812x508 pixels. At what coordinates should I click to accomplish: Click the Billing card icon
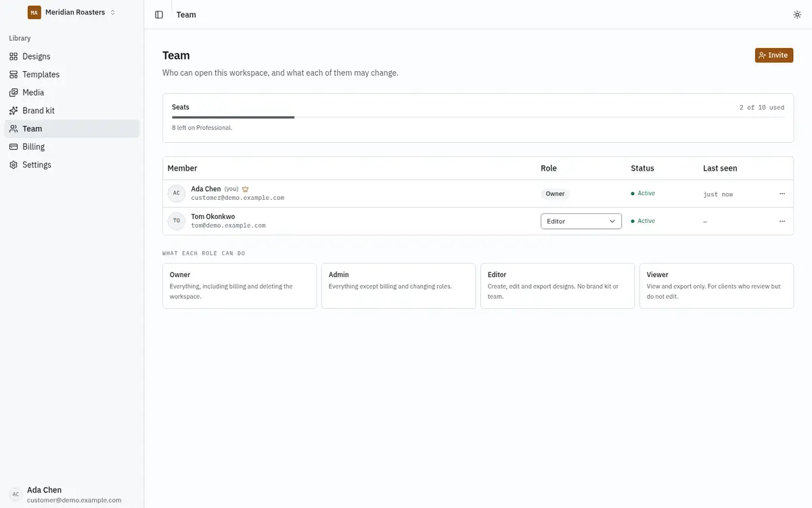14,147
